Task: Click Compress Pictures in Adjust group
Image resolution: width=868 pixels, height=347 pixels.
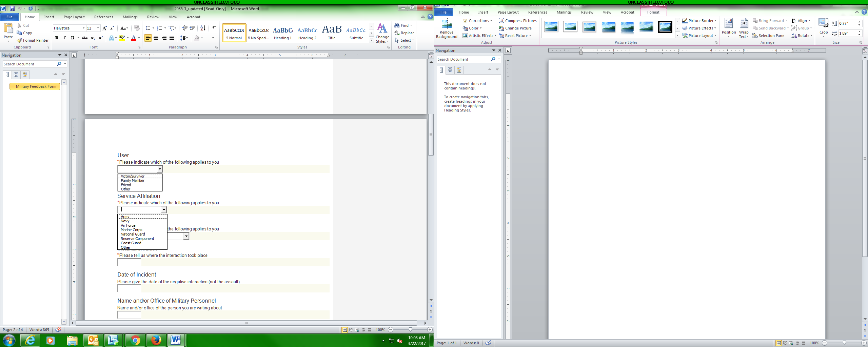Action: pyautogui.click(x=518, y=21)
